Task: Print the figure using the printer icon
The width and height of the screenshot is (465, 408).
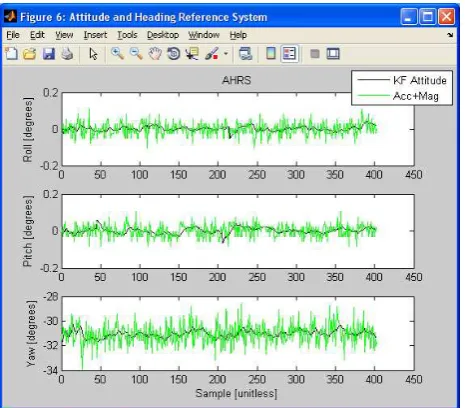Action: tap(67, 53)
